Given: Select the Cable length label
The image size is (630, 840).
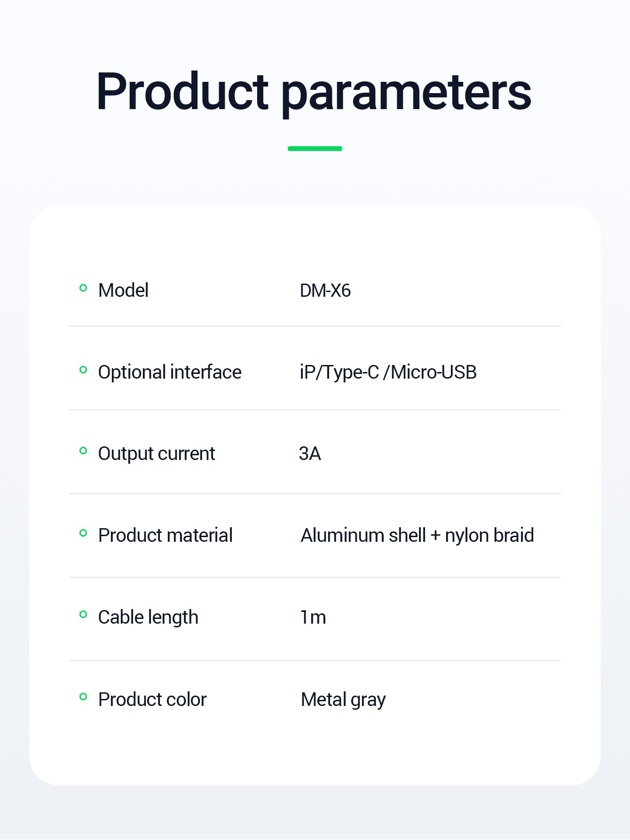Looking at the screenshot, I should 148,618.
